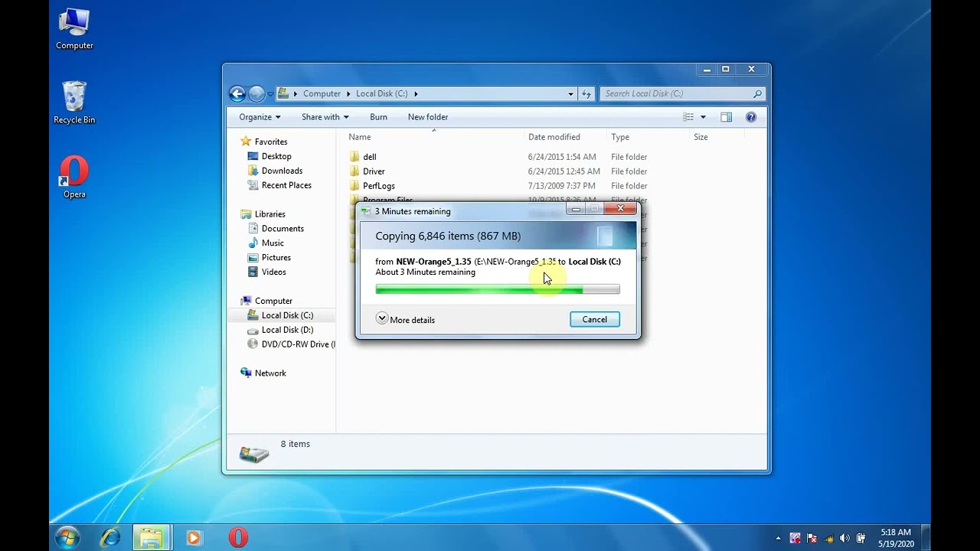Open Videos library
This screenshot has height=551, width=980.
[267, 272]
